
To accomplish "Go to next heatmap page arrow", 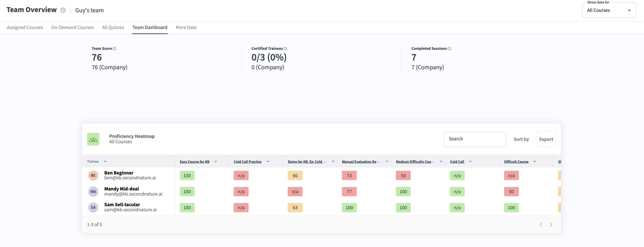I will [551, 225].
